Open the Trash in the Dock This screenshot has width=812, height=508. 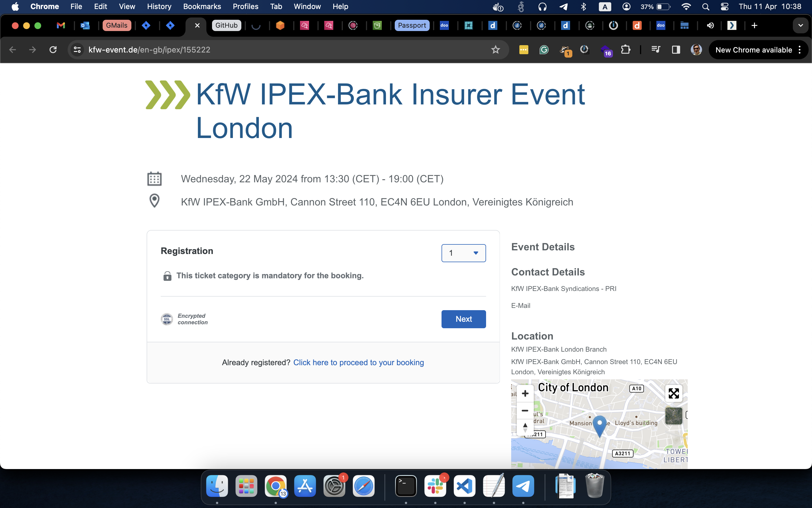click(x=595, y=486)
